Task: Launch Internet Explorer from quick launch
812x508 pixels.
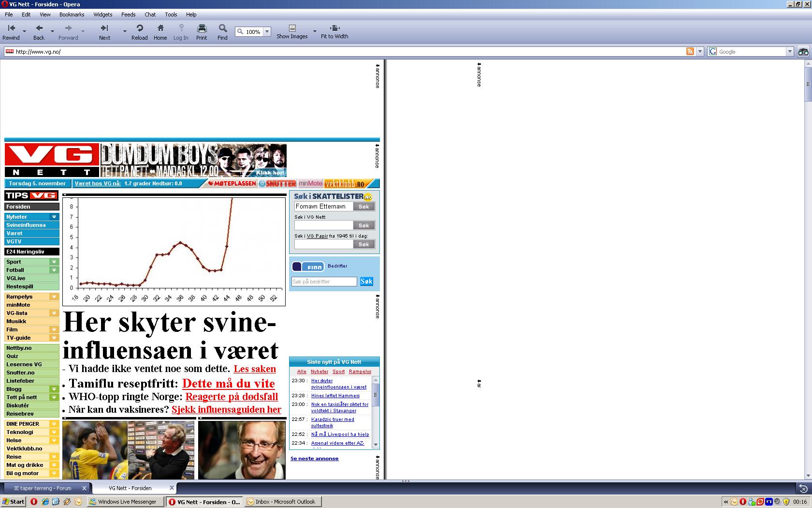Action: pyautogui.click(x=45, y=502)
